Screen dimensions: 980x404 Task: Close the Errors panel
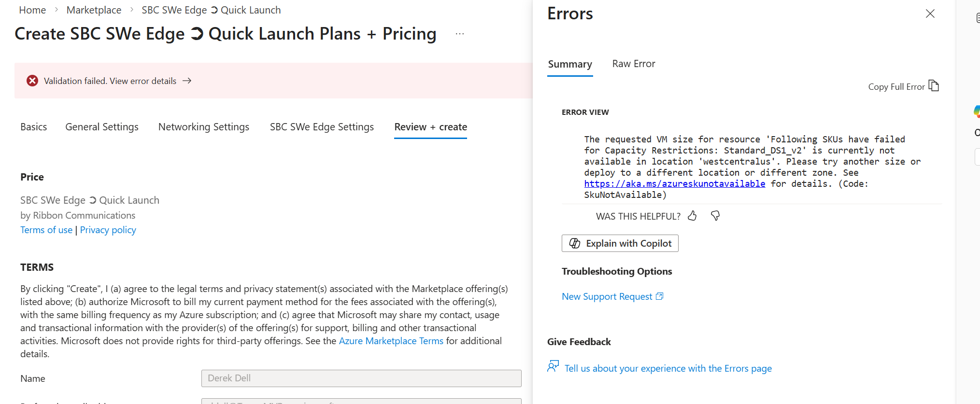click(930, 14)
